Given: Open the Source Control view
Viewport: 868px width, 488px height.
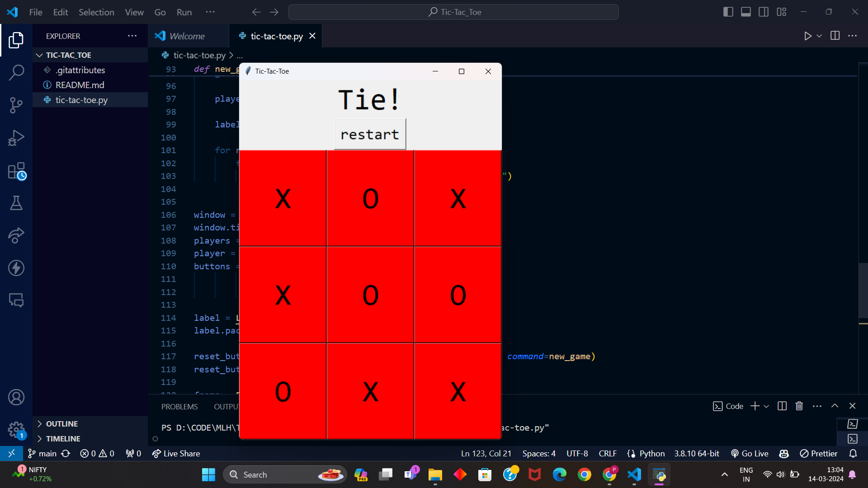Looking at the screenshot, I should 16,105.
